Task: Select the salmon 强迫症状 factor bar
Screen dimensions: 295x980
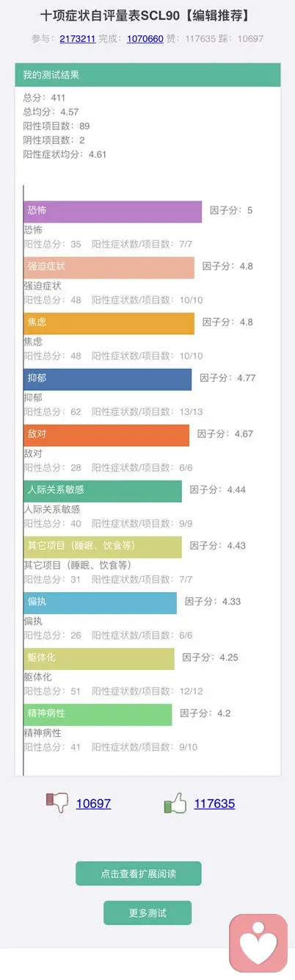Action: click(109, 267)
